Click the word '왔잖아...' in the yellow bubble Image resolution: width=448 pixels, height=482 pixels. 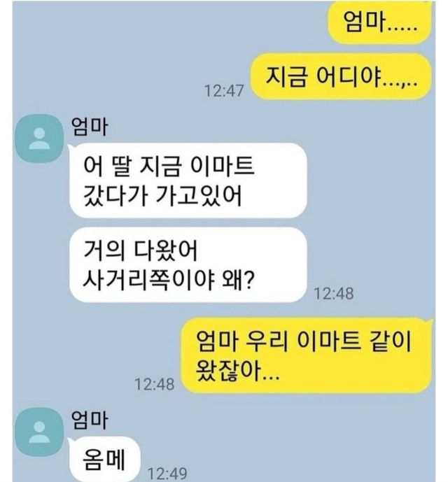click(x=237, y=371)
